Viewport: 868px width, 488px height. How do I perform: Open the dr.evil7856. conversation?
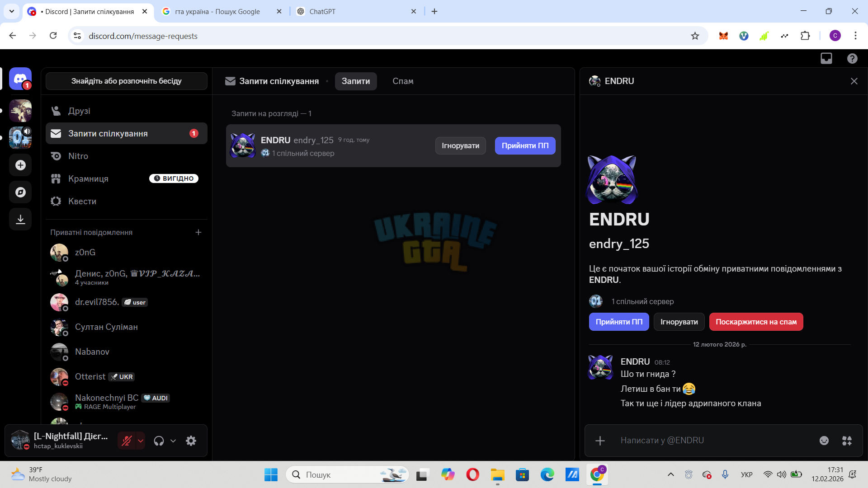[x=127, y=302]
